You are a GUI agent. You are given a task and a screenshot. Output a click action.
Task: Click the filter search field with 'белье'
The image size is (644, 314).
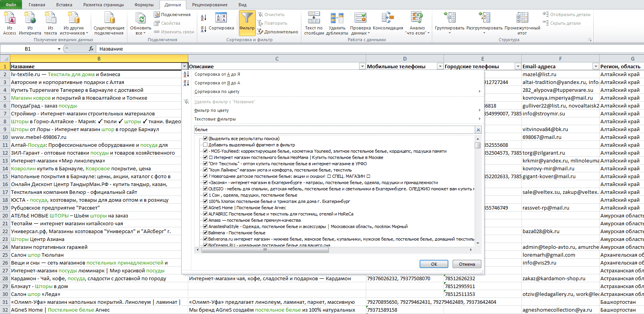coord(335,130)
